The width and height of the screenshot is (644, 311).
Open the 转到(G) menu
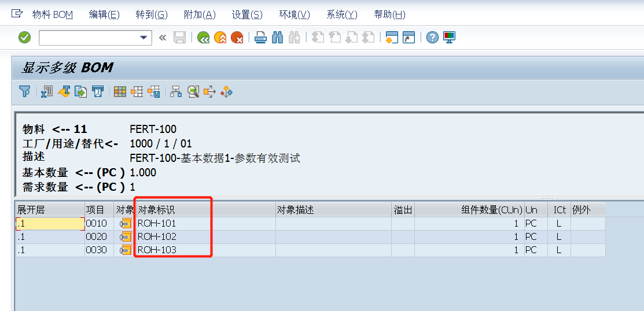[152, 15]
